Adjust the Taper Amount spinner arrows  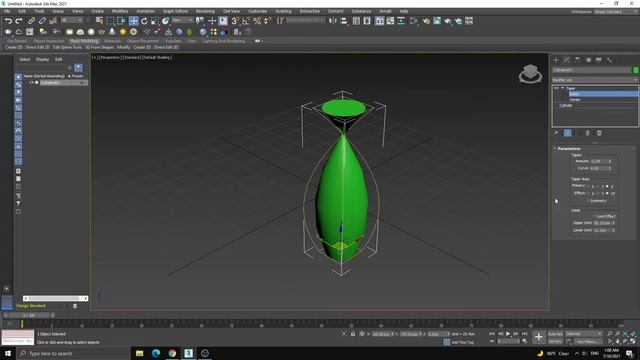[x=610, y=161]
